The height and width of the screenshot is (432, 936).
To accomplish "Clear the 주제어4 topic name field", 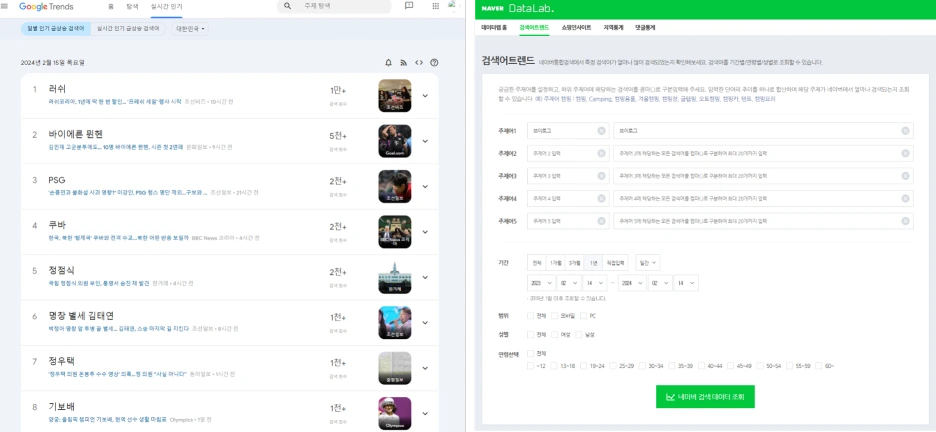I will click(601, 198).
